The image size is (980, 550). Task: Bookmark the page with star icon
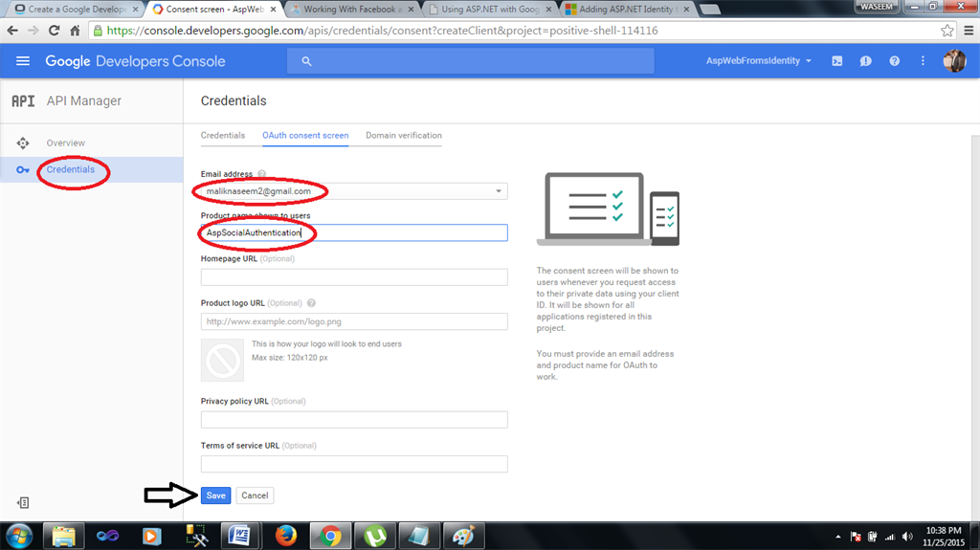coord(947,30)
